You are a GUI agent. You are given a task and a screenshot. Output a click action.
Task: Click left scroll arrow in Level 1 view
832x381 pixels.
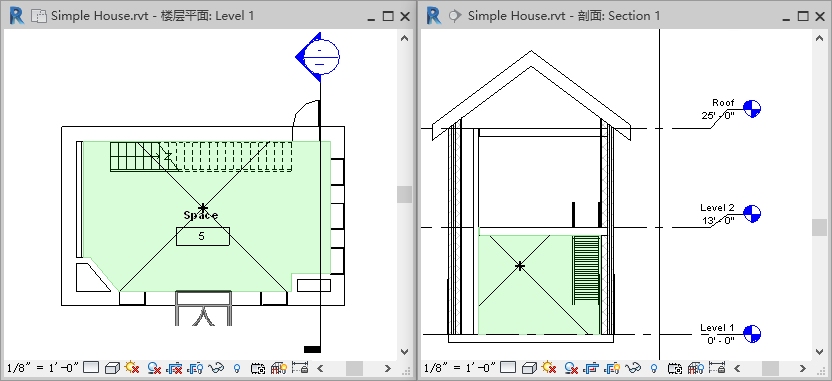(x=320, y=368)
